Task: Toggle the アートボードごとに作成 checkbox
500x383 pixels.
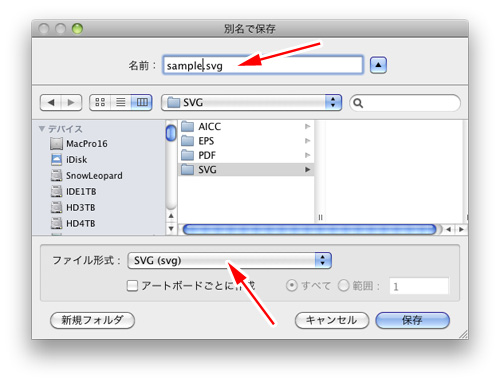Action: [132, 286]
